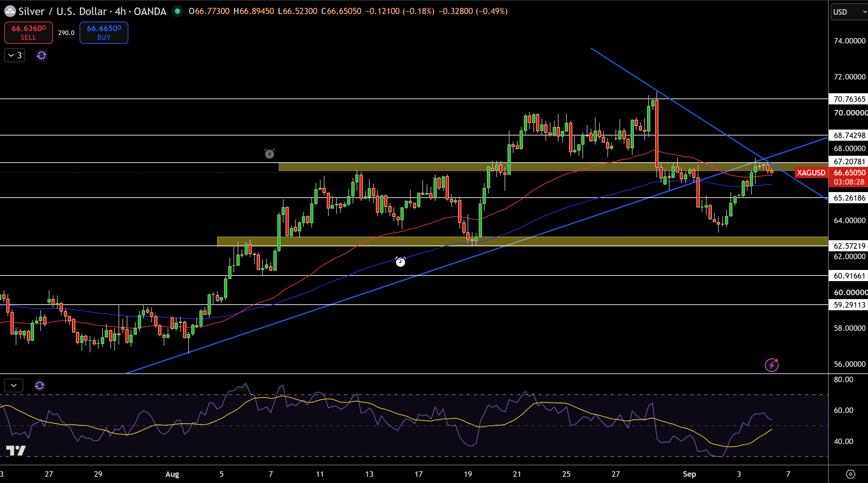Open the USD currency dropdown
Viewport: 868px width, 483px height.
pyautogui.click(x=849, y=12)
